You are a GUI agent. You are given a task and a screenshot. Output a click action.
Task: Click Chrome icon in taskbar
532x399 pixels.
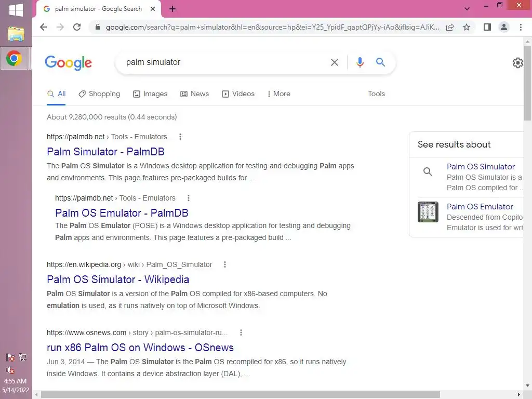[x=14, y=58]
